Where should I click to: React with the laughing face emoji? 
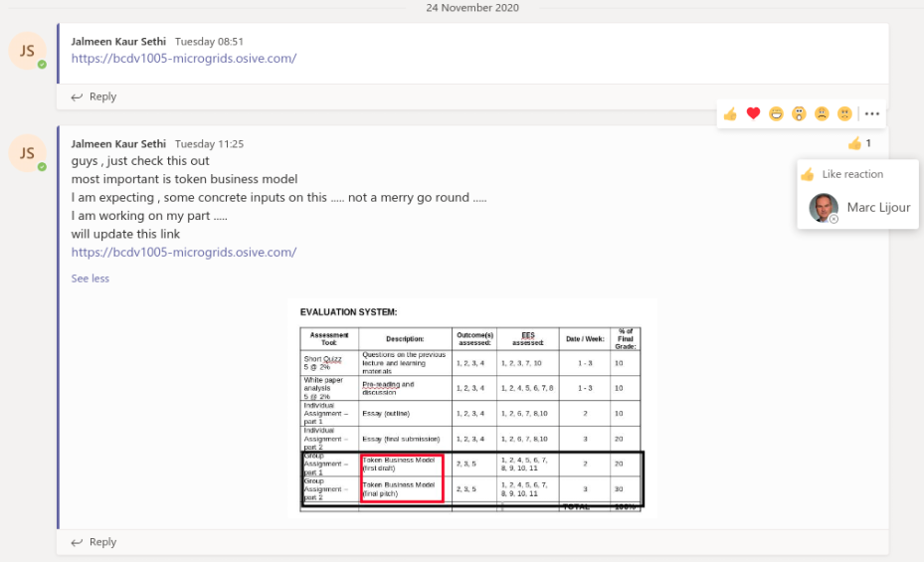click(x=776, y=113)
